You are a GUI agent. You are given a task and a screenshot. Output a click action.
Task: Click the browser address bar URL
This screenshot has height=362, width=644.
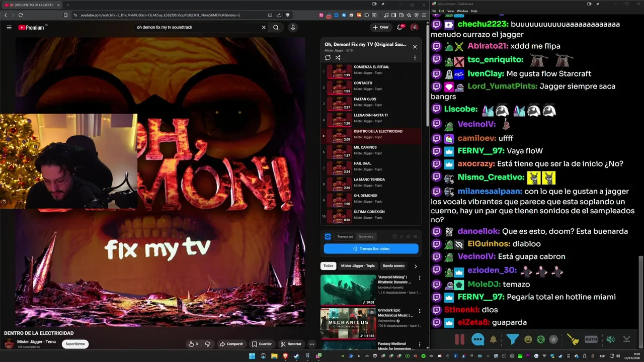point(160,15)
